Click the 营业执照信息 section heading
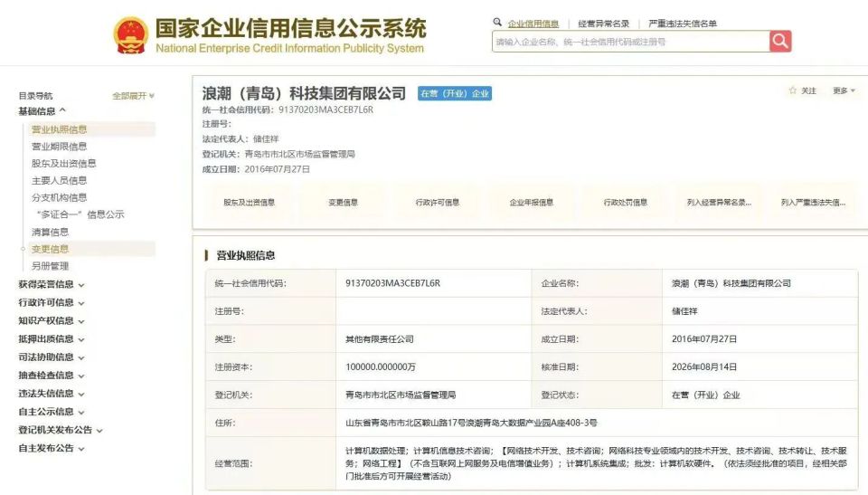868x495 pixels. point(245,255)
